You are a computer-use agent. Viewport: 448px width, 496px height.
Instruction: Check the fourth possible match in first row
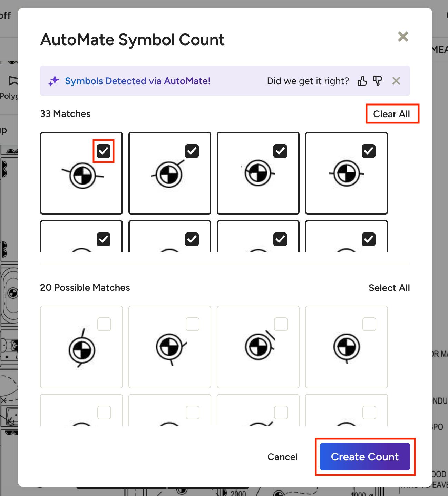[369, 324]
